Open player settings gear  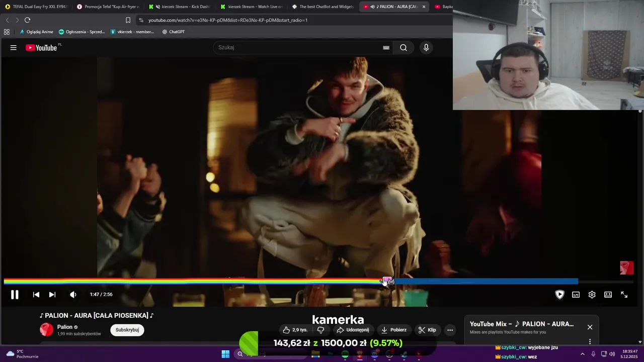point(592,295)
